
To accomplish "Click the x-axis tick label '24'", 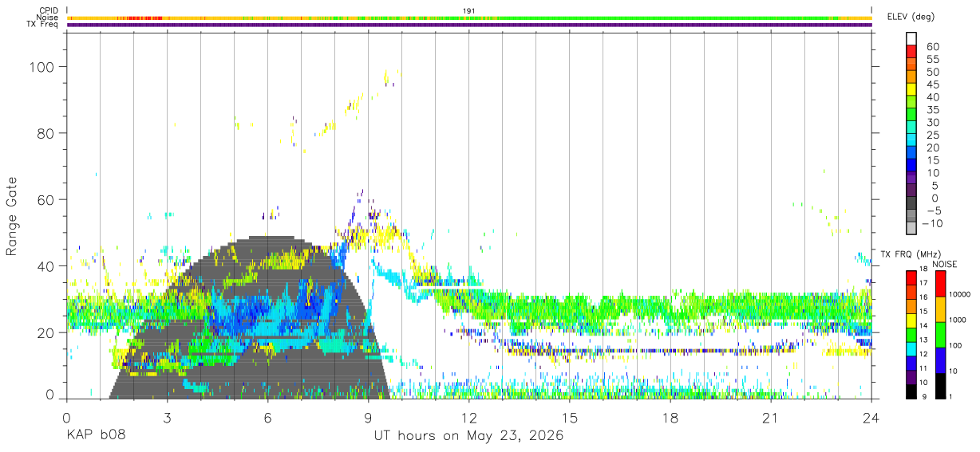I will [871, 418].
